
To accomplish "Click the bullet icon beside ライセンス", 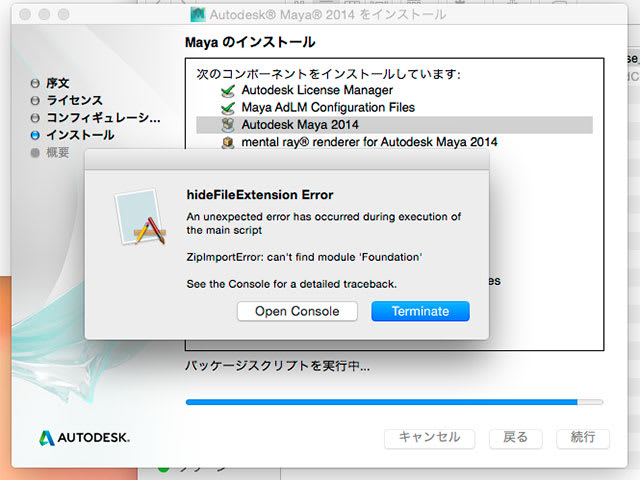I will coord(35,101).
